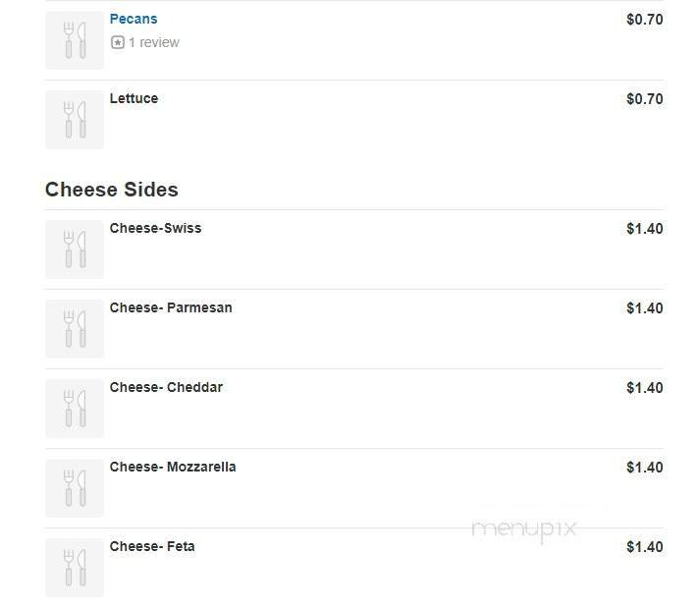The width and height of the screenshot is (700, 610).
Task: Click the Cheese Sides section heading
Action: coord(112,190)
